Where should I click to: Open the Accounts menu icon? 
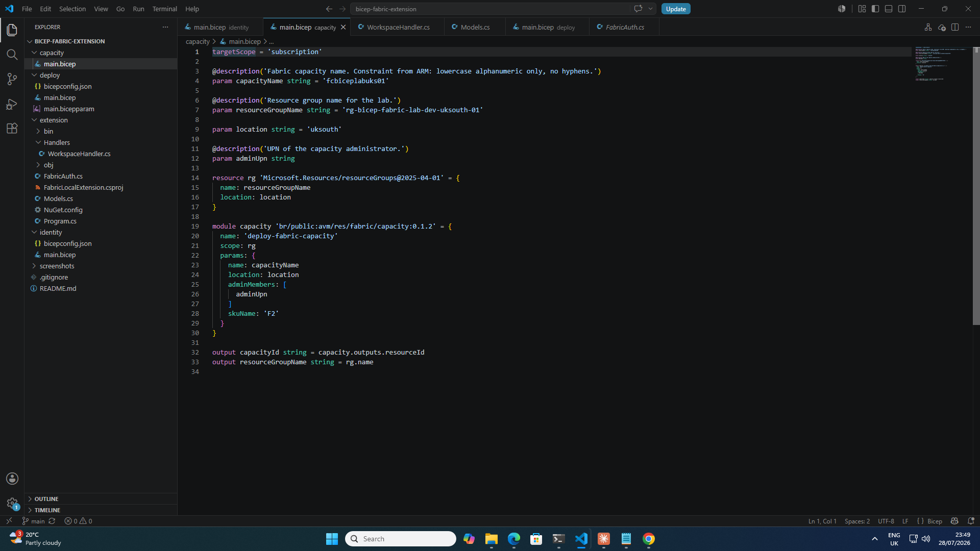(12, 479)
